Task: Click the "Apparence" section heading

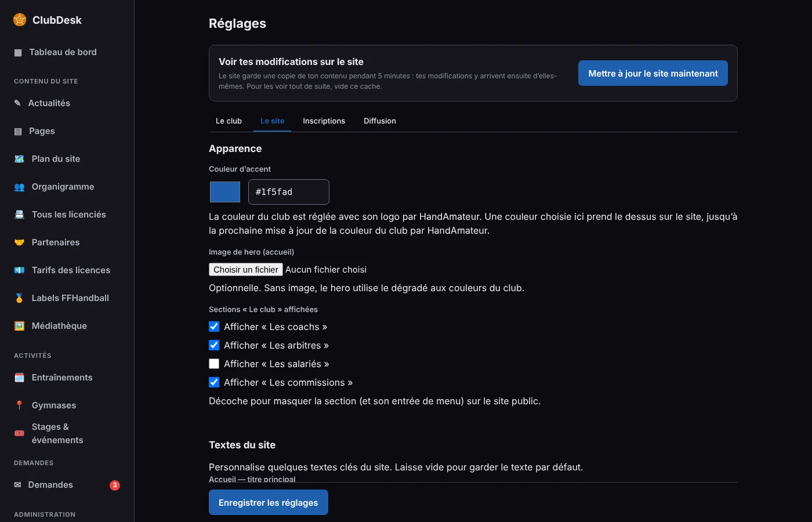Action: pos(235,148)
